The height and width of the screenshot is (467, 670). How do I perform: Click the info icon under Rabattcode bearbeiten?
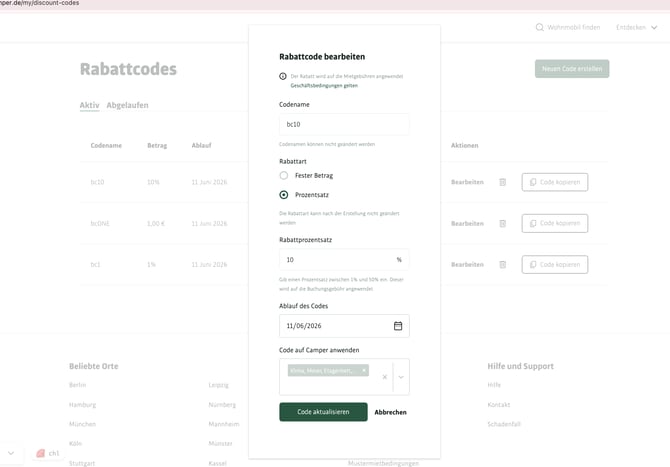283,76
